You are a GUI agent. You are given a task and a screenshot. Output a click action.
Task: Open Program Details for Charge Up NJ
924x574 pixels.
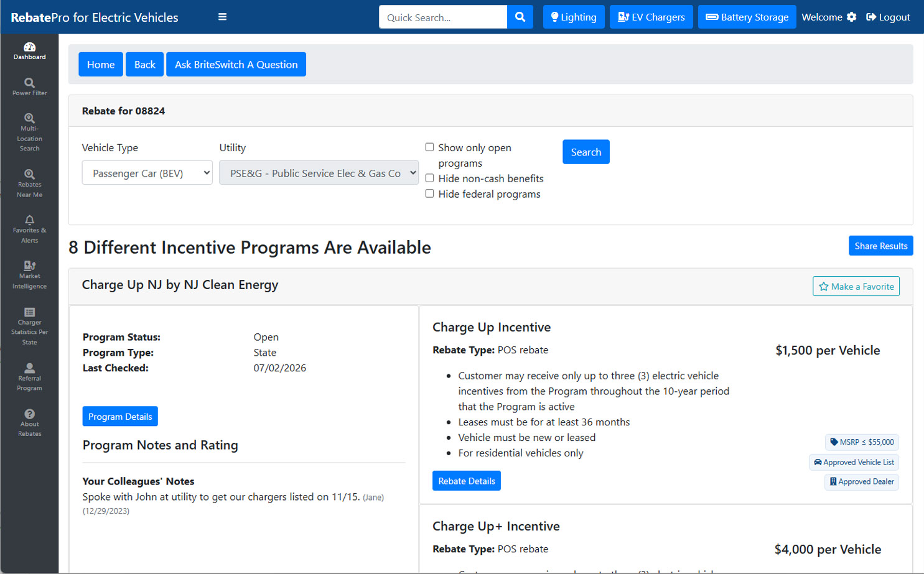(x=120, y=416)
